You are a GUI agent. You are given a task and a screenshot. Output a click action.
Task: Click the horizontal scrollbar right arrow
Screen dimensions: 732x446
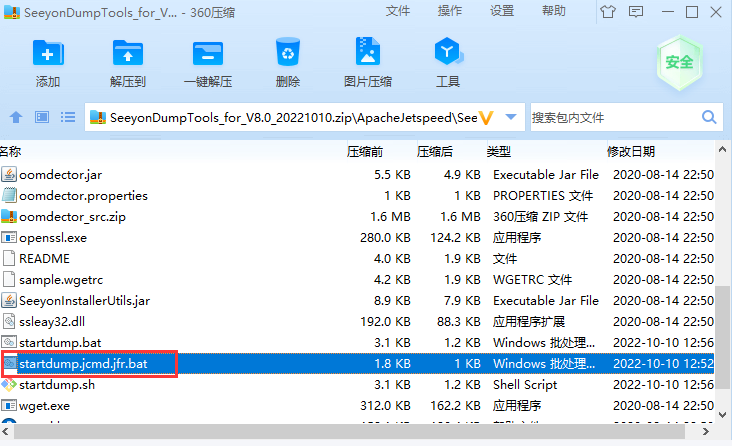[x=706, y=432]
